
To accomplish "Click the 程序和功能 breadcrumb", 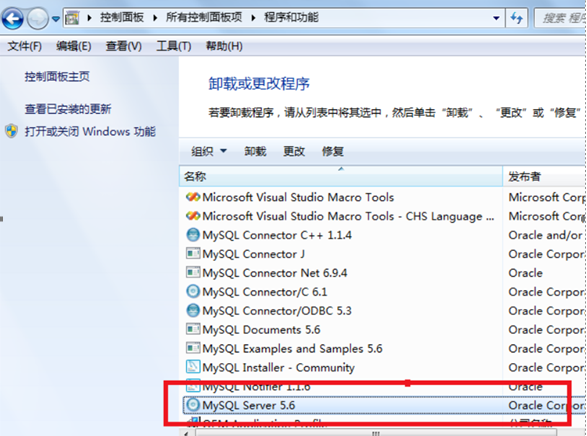I will pos(291,17).
